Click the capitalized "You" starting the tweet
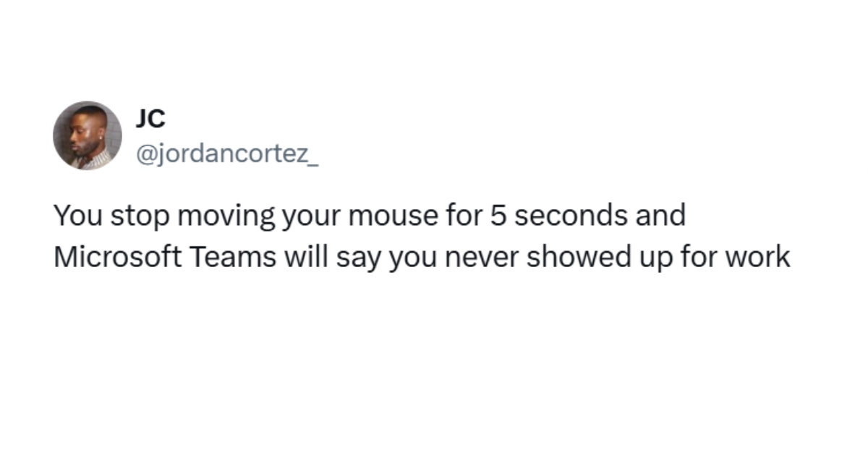 (x=77, y=216)
